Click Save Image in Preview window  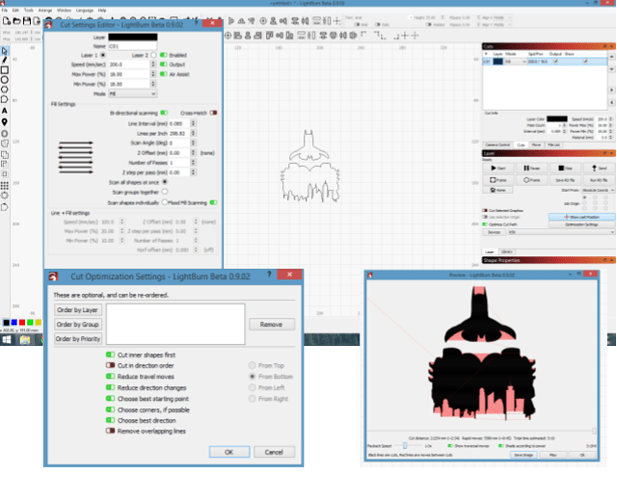524,455
